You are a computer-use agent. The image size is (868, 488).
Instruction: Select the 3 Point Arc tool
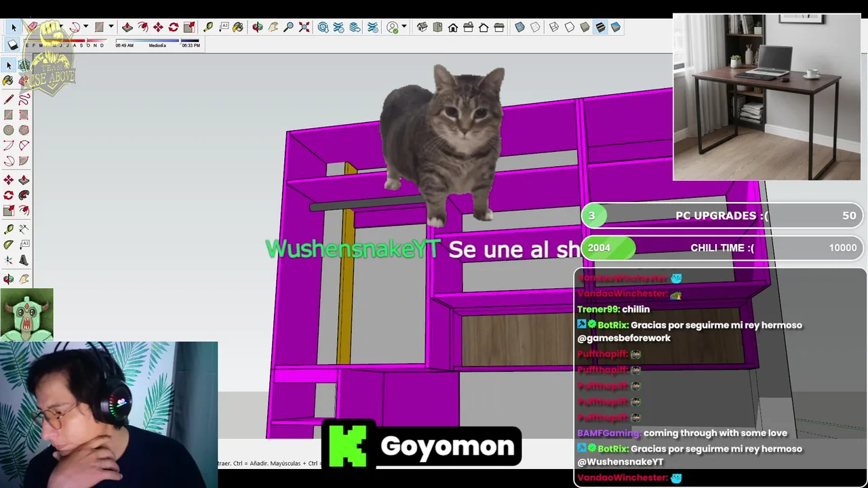(x=8, y=161)
